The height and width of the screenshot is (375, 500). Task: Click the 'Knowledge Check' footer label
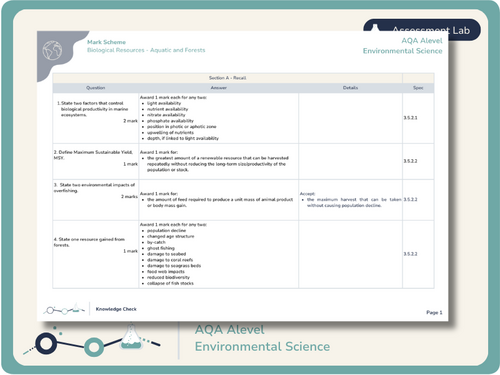116,309
